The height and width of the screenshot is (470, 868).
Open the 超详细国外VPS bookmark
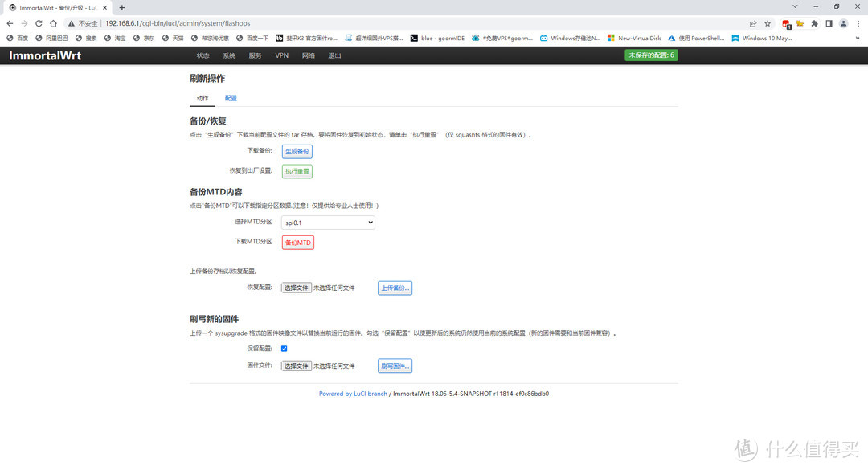tap(375, 39)
